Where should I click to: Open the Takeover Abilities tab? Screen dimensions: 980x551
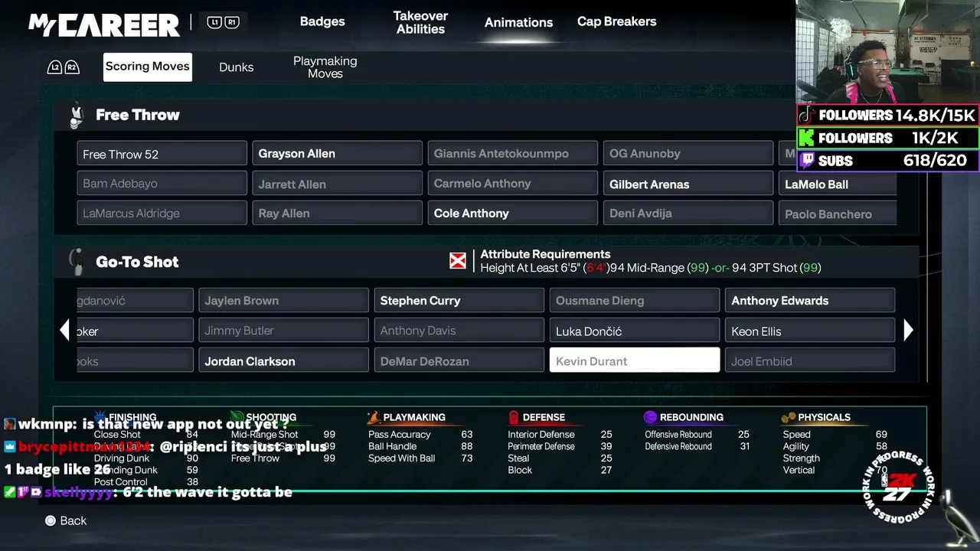click(420, 22)
